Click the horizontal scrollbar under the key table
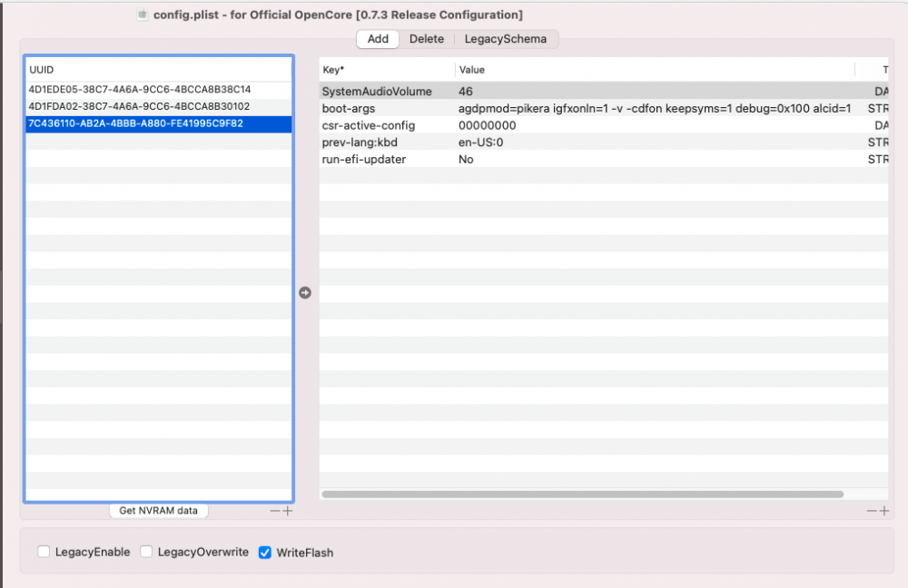 pos(583,495)
